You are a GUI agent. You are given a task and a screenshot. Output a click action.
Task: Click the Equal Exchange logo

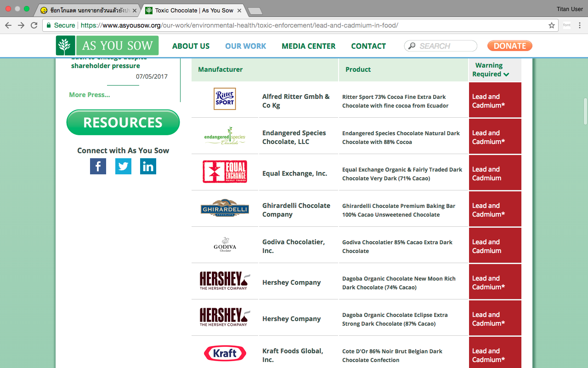(225, 172)
